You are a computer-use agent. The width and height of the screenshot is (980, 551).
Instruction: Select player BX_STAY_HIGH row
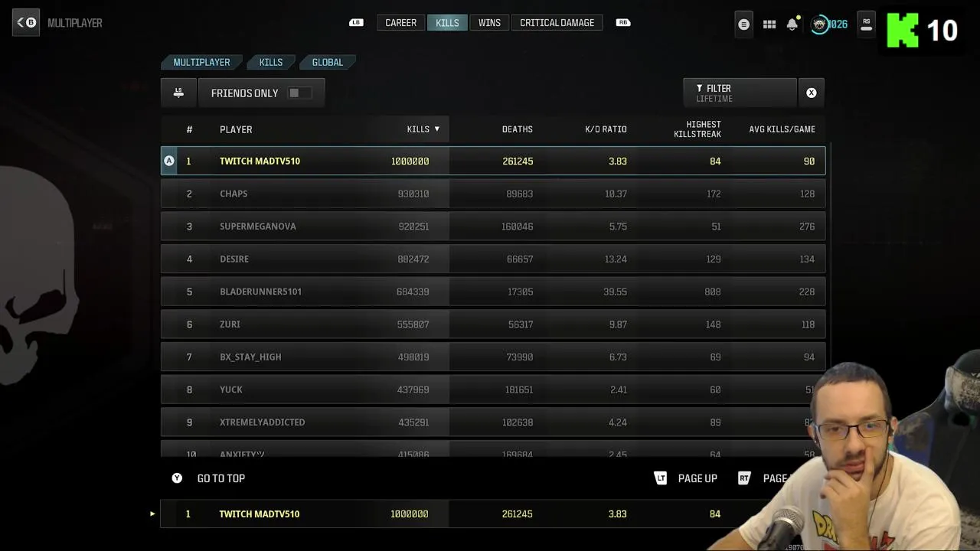click(493, 357)
